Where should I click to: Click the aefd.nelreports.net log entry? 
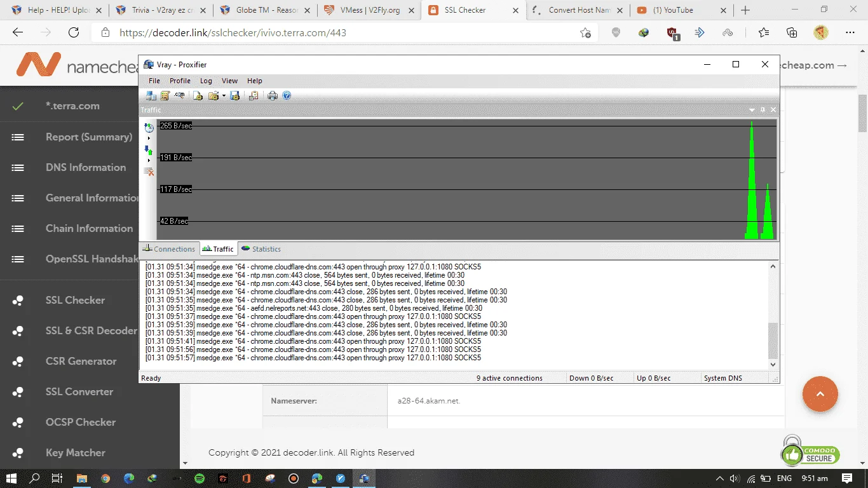coord(314,308)
